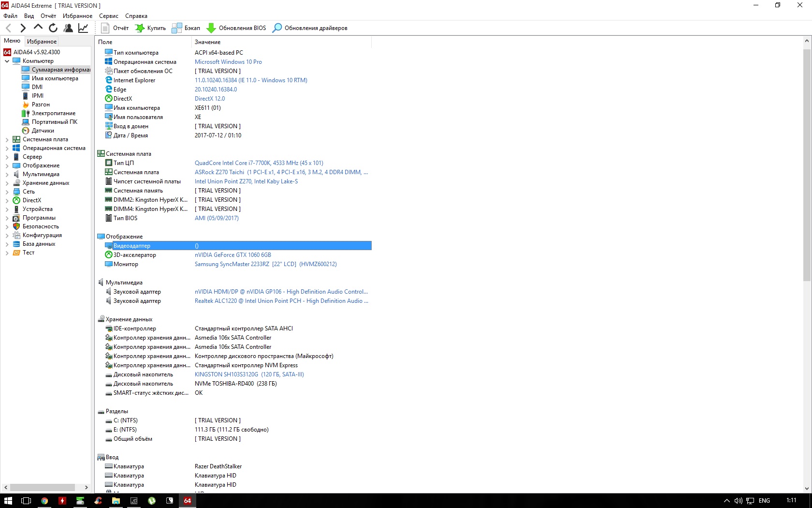Open the Датчики sensors gauge icon

(26, 131)
